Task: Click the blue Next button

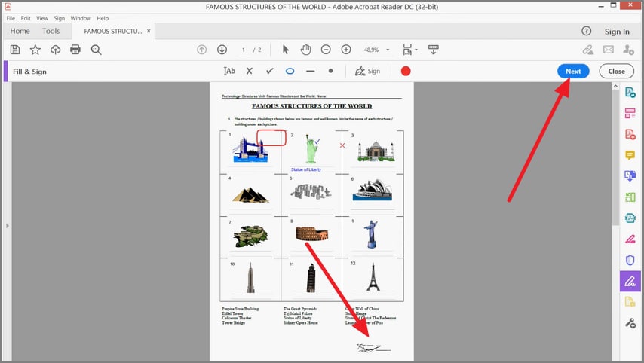Action: [573, 71]
